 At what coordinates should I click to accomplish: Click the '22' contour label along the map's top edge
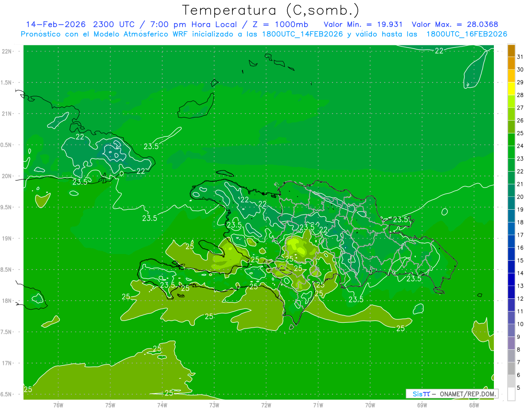pos(439,51)
